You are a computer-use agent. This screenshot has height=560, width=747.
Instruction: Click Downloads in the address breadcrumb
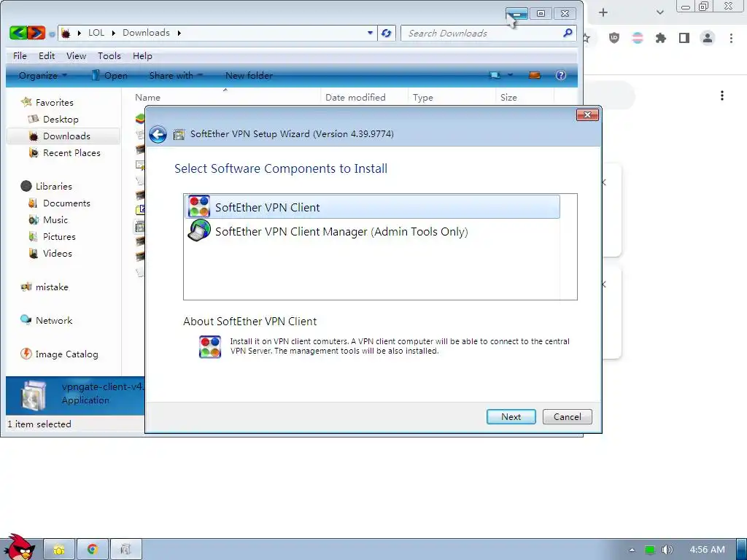click(x=146, y=32)
